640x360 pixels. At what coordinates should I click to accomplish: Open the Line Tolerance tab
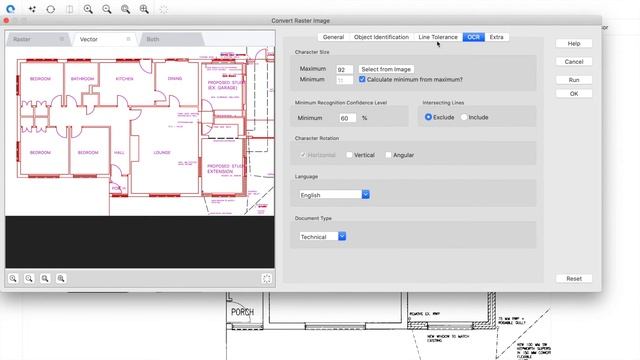438,37
